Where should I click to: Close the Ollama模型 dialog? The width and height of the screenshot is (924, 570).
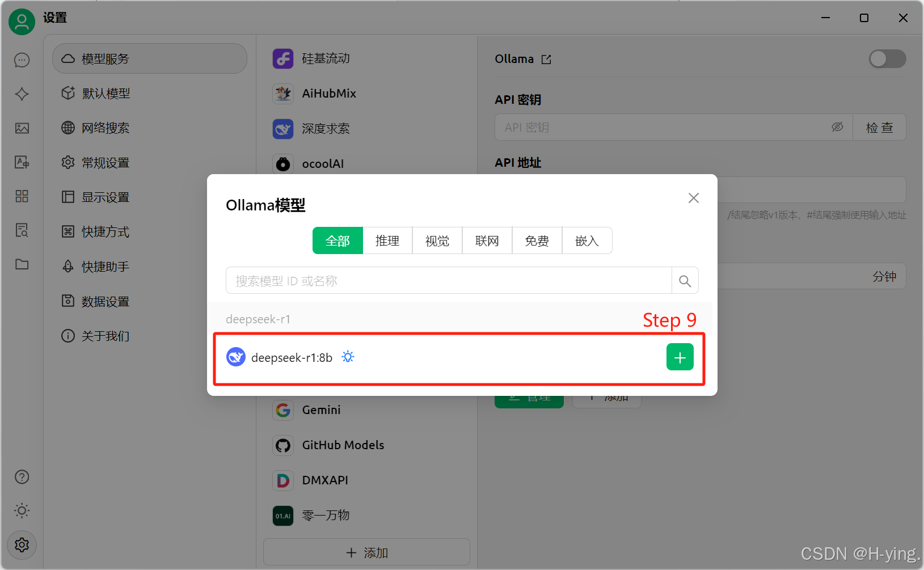pos(693,198)
